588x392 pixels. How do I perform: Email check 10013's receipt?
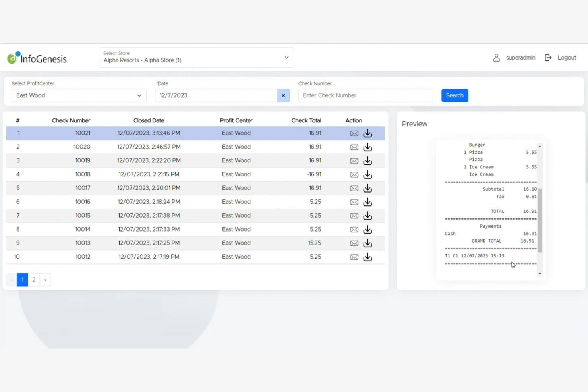[x=354, y=243]
